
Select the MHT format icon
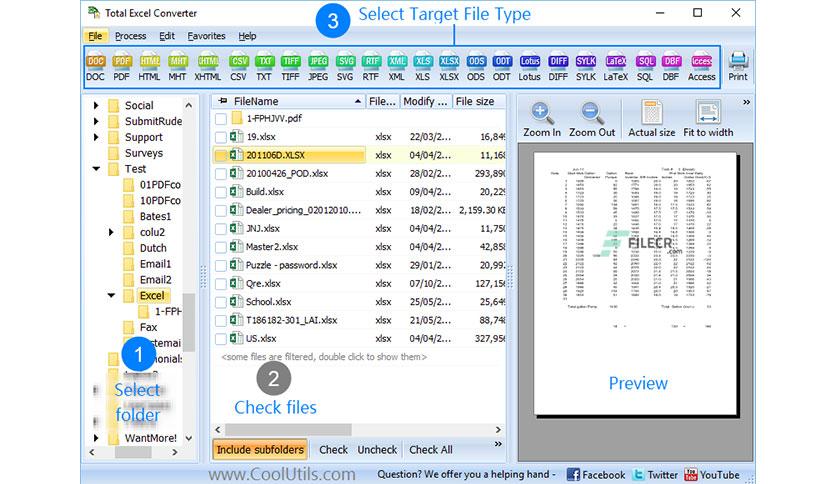178,68
